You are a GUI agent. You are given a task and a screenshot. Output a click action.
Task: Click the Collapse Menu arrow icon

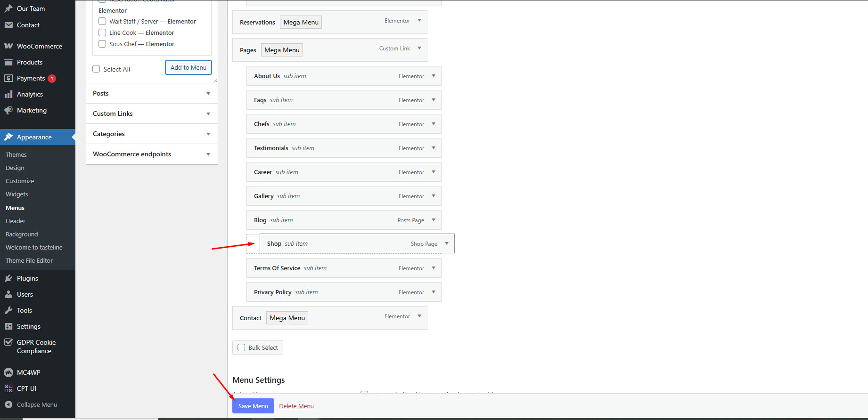pyautogui.click(x=8, y=404)
